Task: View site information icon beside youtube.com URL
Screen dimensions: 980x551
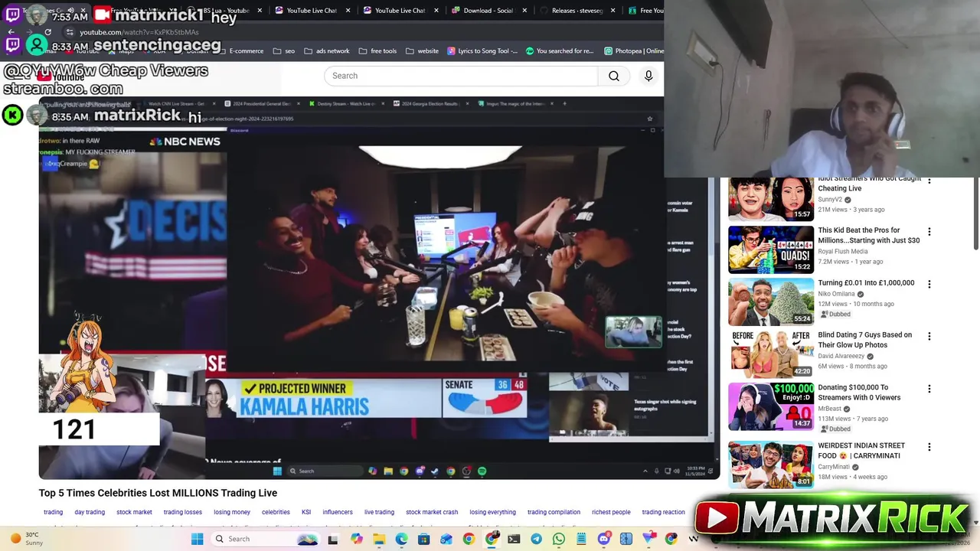Action: point(70,32)
